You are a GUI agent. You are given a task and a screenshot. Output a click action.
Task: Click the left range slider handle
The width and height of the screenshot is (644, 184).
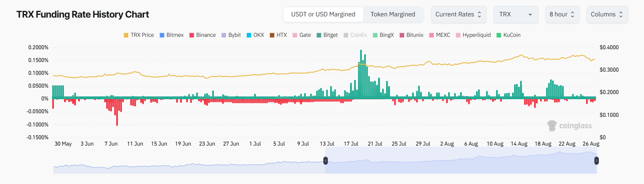coord(325,161)
